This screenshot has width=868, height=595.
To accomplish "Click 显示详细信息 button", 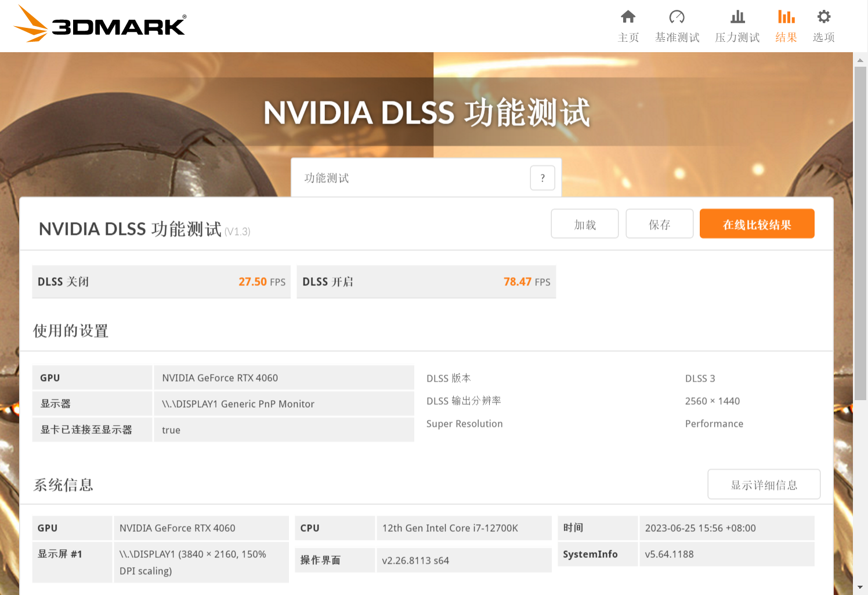I will (x=764, y=484).
